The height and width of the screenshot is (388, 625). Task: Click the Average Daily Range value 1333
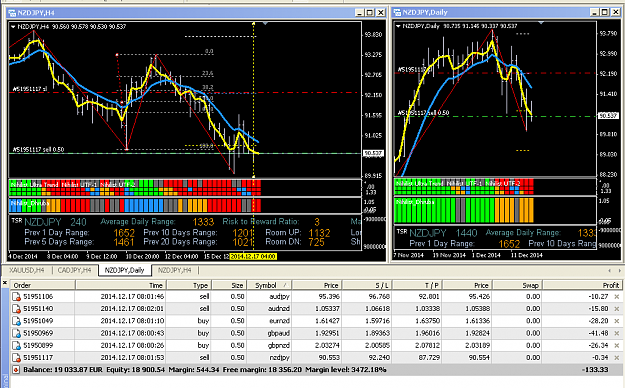point(203,222)
